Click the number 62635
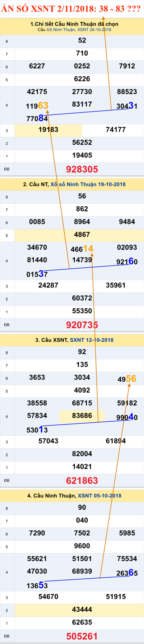 point(82,622)
